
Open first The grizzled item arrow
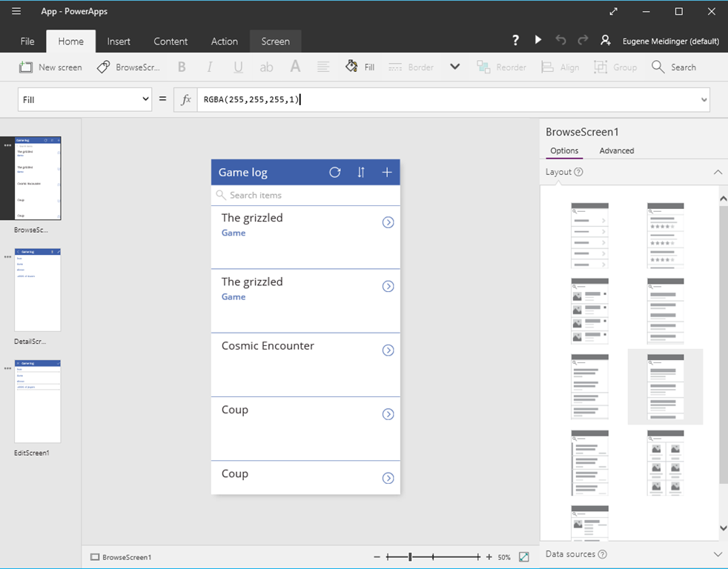388,222
